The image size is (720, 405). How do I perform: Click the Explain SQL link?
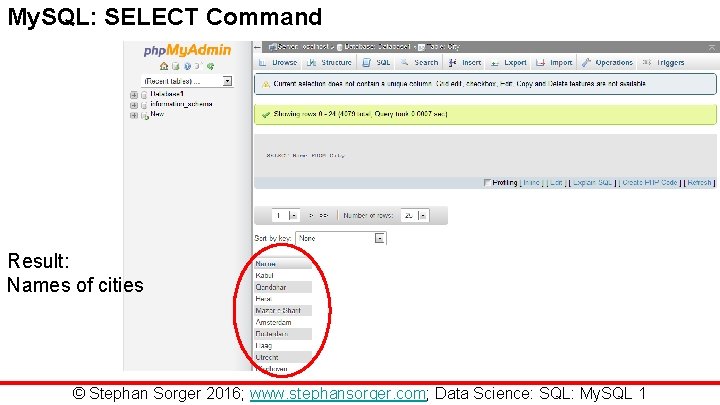pyautogui.click(x=592, y=182)
